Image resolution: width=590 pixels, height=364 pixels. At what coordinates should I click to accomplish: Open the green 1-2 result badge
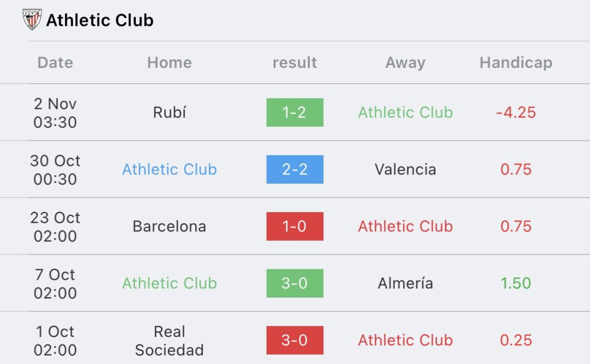294,112
